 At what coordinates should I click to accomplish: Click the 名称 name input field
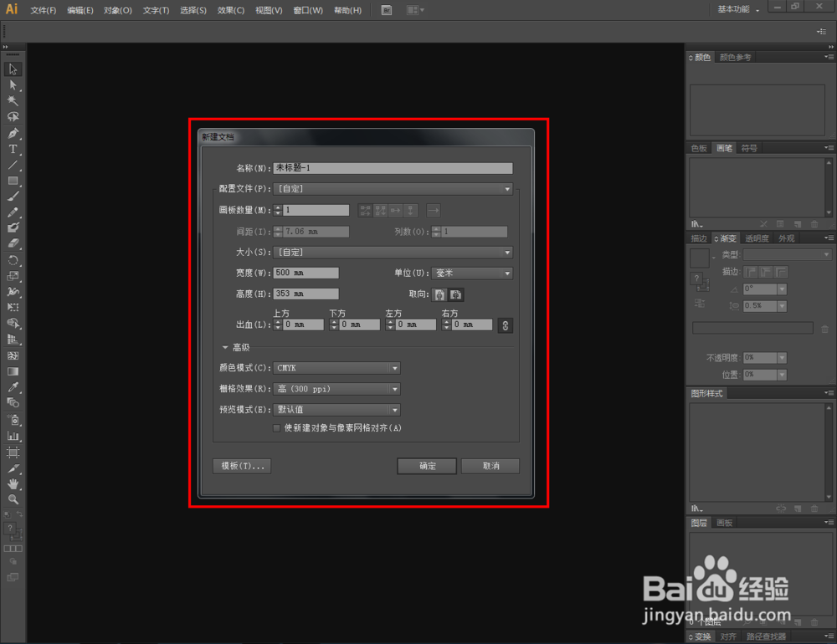tap(393, 168)
